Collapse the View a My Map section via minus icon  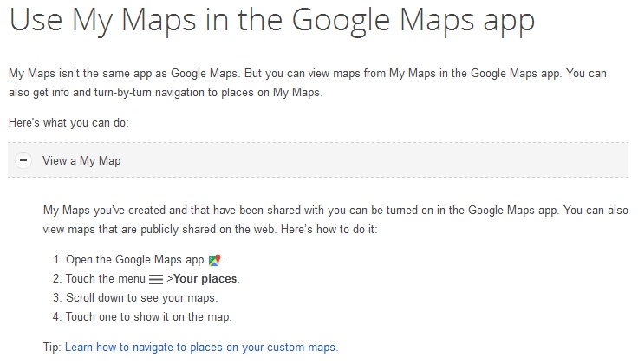23,160
